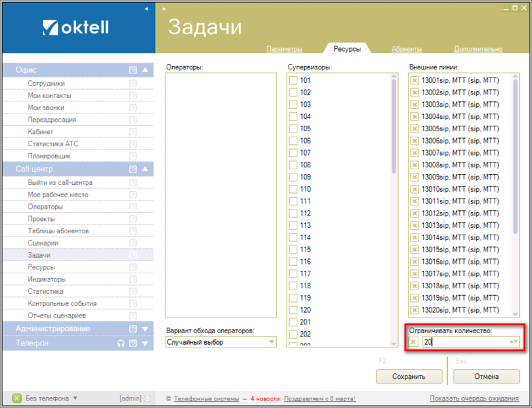Open help icon next to Операторы item
This screenshot has height=408, width=532.
click(x=133, y=207)
